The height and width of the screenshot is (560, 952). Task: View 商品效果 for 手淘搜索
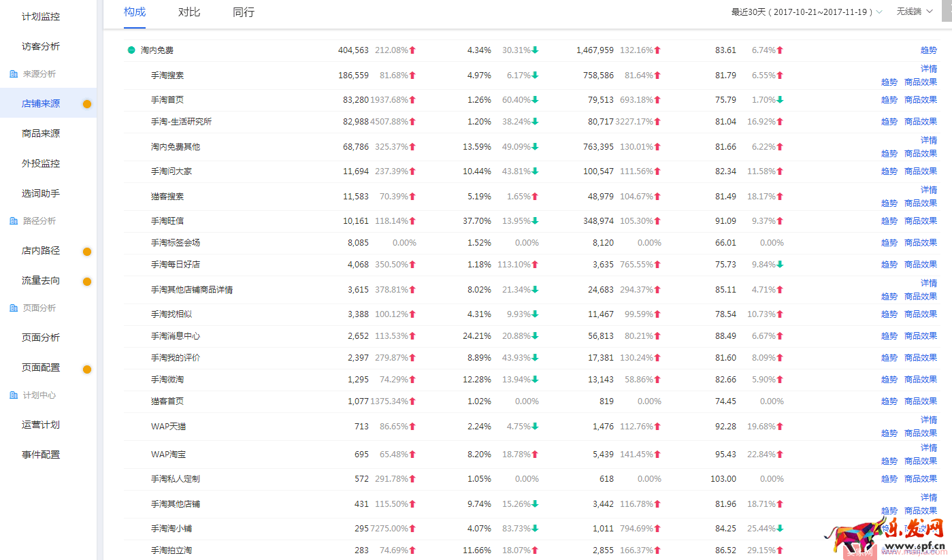click(x=921, y=82)
